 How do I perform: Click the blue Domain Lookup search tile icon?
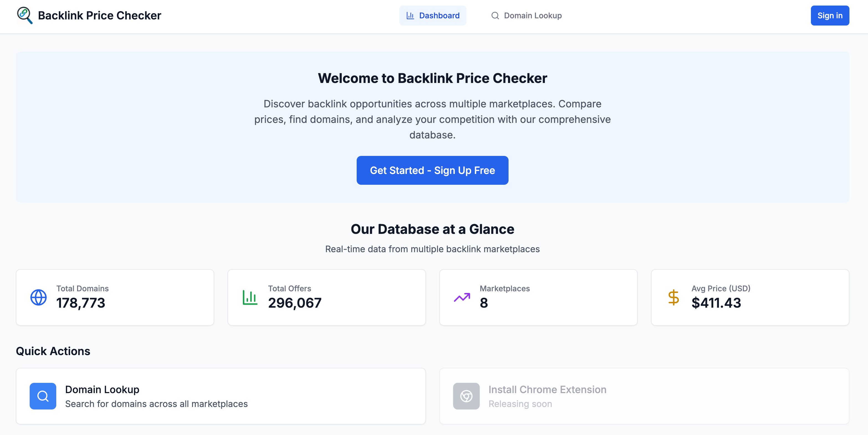(43, 396)
